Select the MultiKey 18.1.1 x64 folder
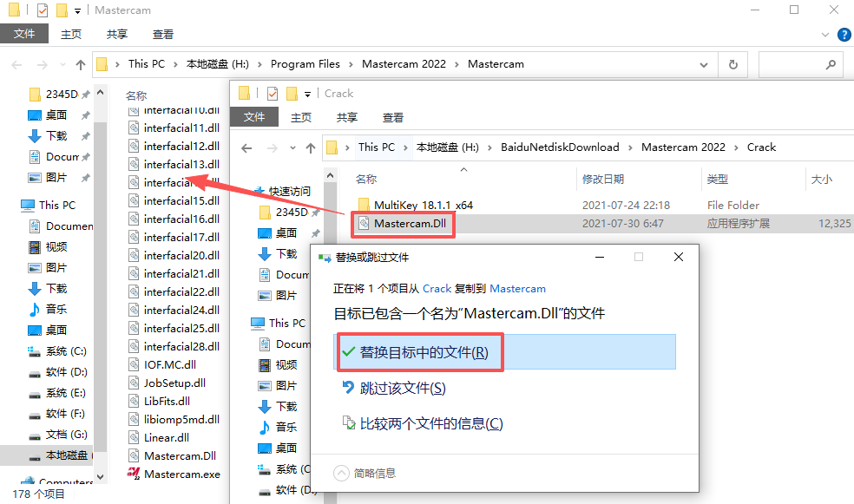Screen dimensions: 854x504 (423, 205)
